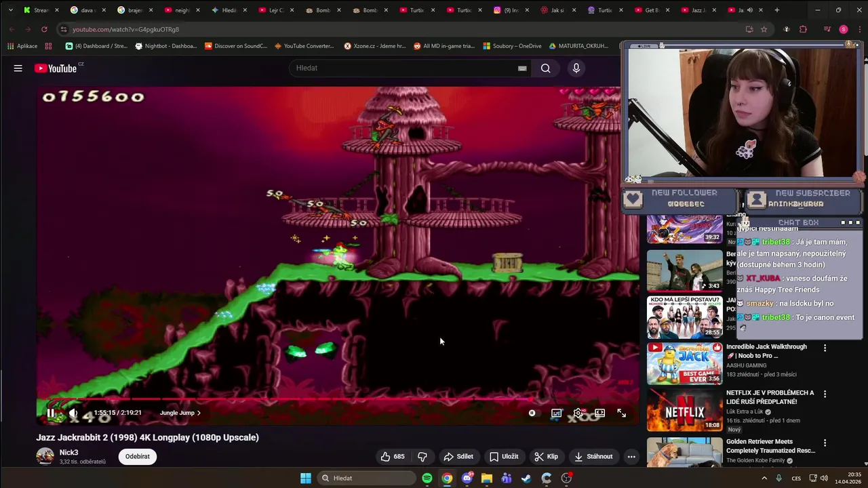The height and width of the screenshot is (488, 868).
Task: Open more video actions ellipsis
Action: click(x=631, y=456)
